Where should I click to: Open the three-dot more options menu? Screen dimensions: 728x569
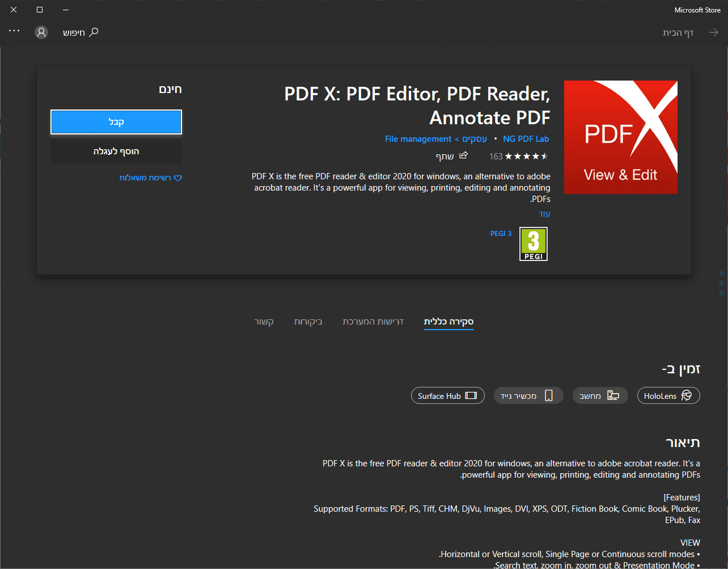[14, 32]
